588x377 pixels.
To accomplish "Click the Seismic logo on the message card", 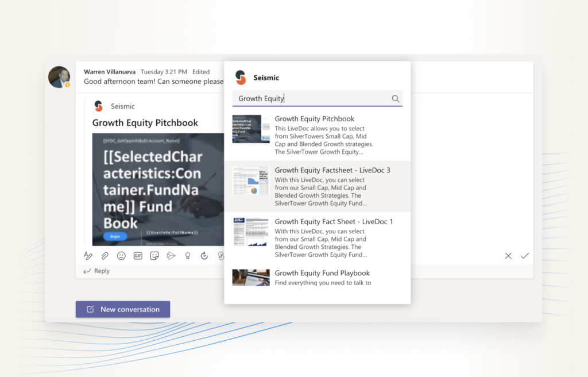I will [x=99, y=106].
